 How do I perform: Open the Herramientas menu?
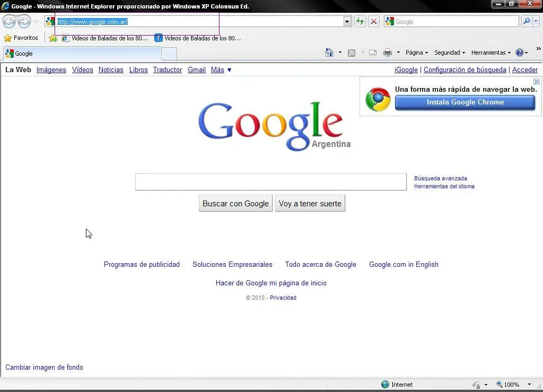tap(491, 53)
